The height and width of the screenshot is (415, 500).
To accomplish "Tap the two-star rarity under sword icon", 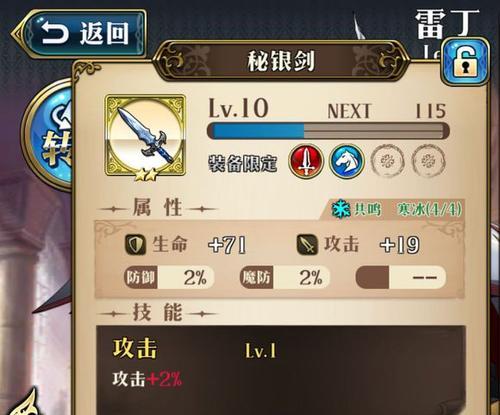I will pyautogui.click(x=145, y=174).
